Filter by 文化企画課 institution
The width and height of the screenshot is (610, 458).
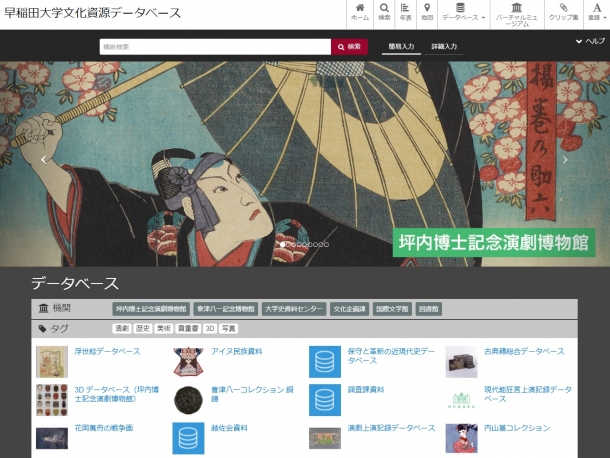click(x=349, y=309)
